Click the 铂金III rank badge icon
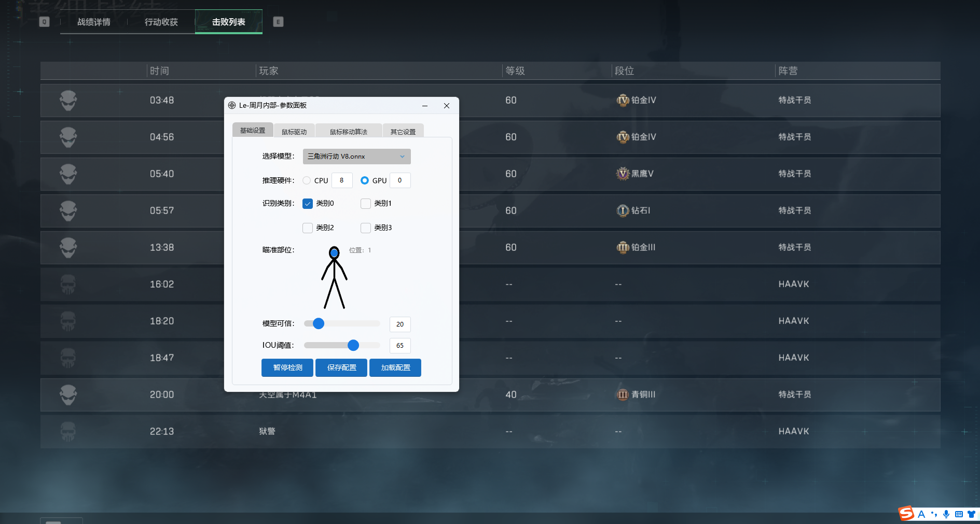 coord(622,247)
